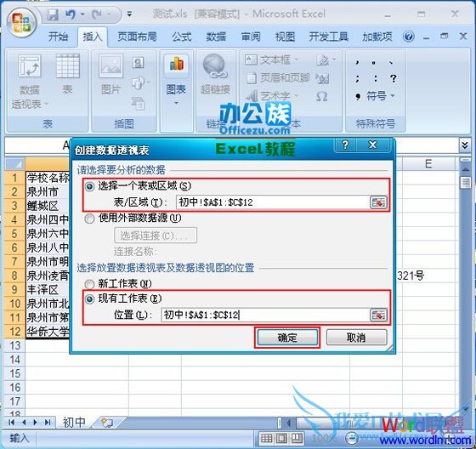Insert the semicolon special symbol
This screenshot has height=449, width=476.
click(x=358, y=79)
